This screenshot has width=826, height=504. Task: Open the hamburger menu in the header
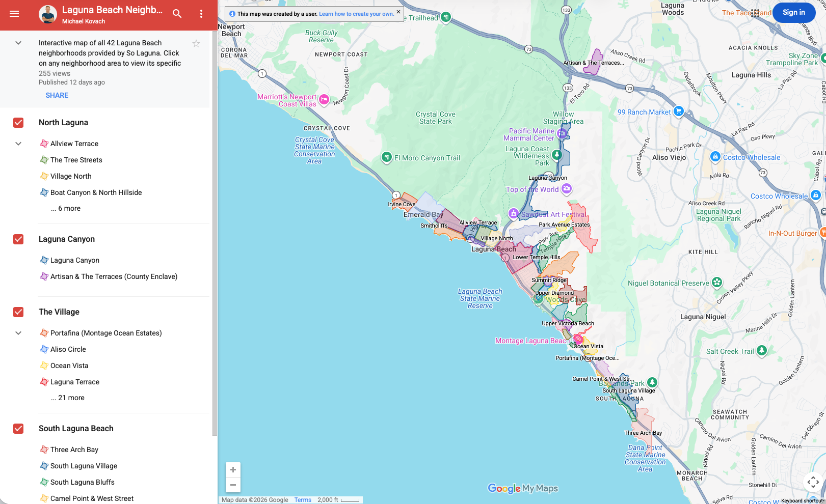(x=14, y=14)
